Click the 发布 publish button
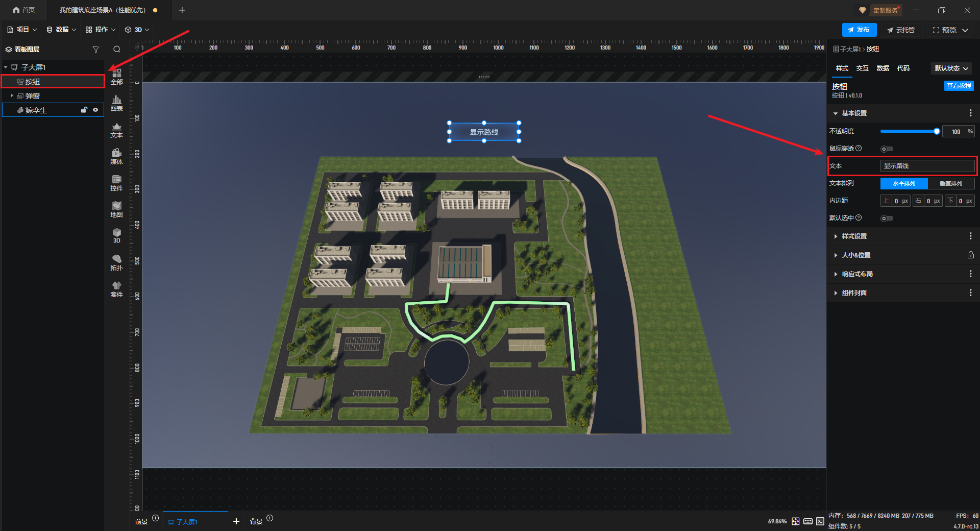This screenshot has height=531, width=980. point(859,30)
